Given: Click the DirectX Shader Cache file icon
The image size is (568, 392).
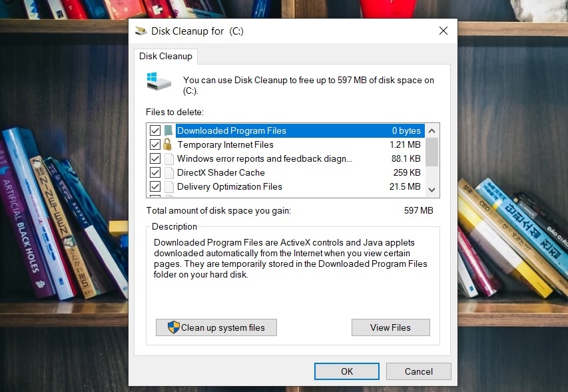Looking at the screenshot, I should [168, 173].
